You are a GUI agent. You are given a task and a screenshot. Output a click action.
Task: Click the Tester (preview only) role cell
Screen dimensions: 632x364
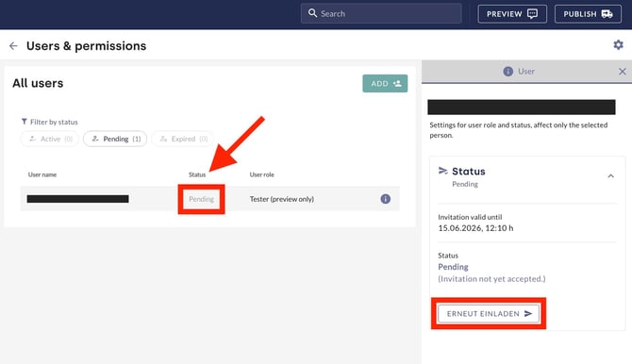[x=282, y=199]
